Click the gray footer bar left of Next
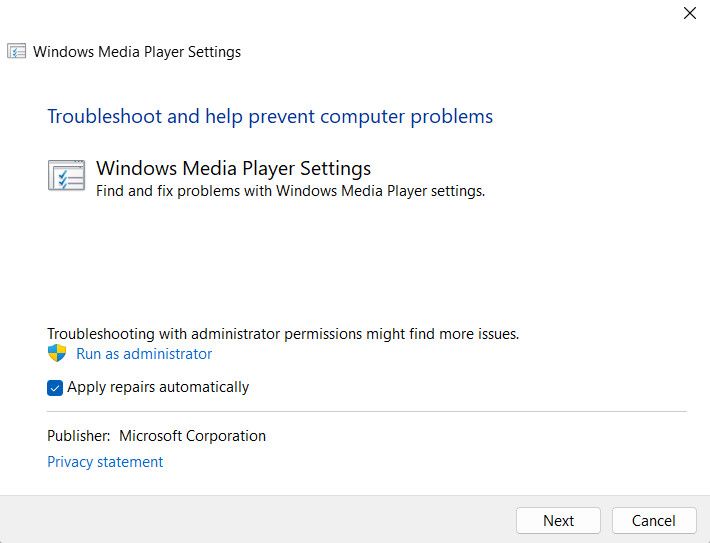The height and width of the screenshot is (543, 710). [x=258, y=520]
